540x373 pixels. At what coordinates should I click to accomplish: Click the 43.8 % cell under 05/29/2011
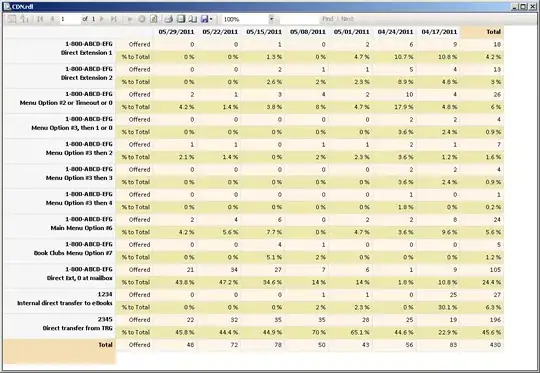tap(185, 282)
